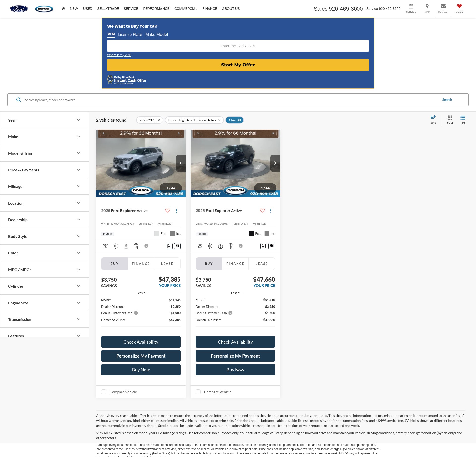Open the Map location icon
476x457 pixels.
(427, 9)
